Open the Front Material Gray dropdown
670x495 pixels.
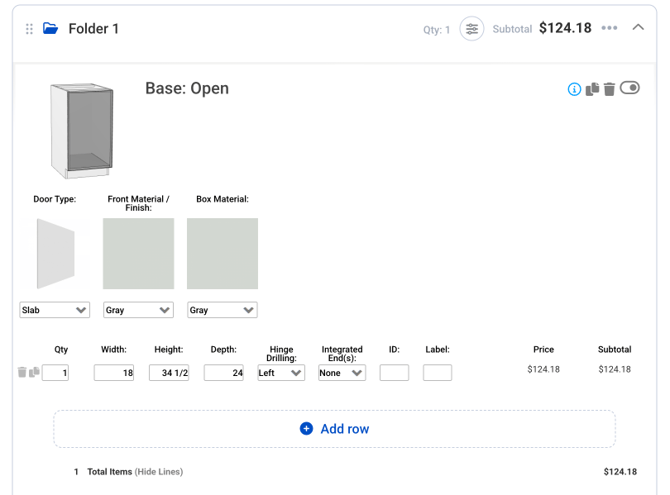[138, 310]
